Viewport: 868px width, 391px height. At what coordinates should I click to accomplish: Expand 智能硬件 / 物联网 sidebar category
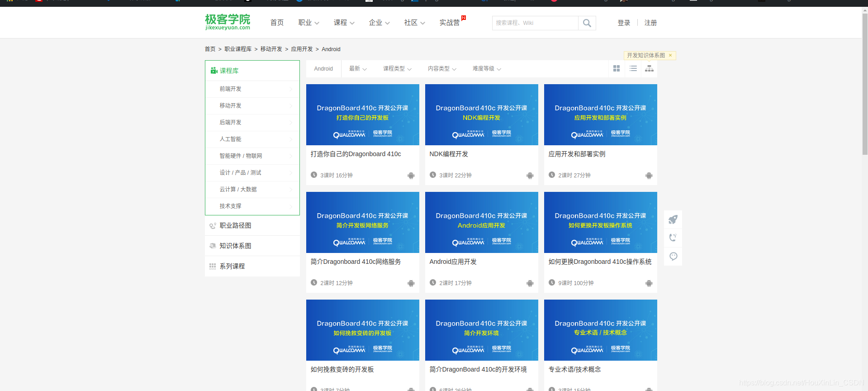(252, 156)
